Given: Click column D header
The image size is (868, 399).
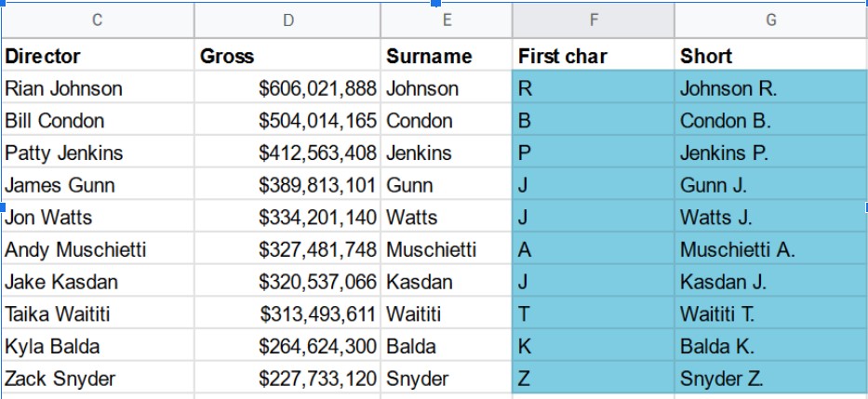Looking at the screenshot, I should point(287,20).
